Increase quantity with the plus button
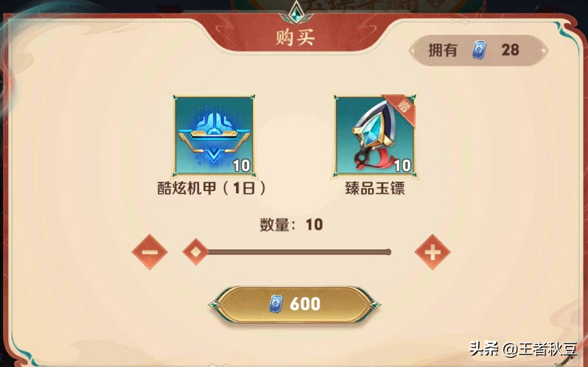The height and width of the screenshot is (367, 588). (x=432, y=252)
